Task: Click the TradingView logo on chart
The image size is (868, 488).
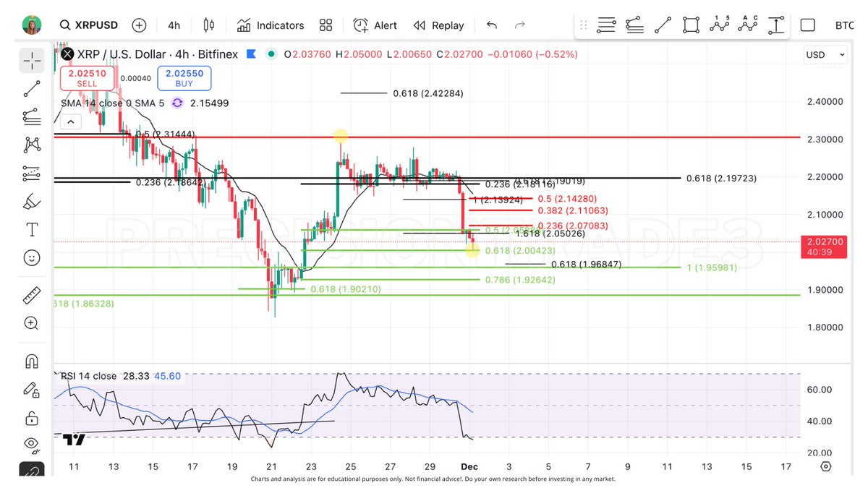Action: (75, 439)
